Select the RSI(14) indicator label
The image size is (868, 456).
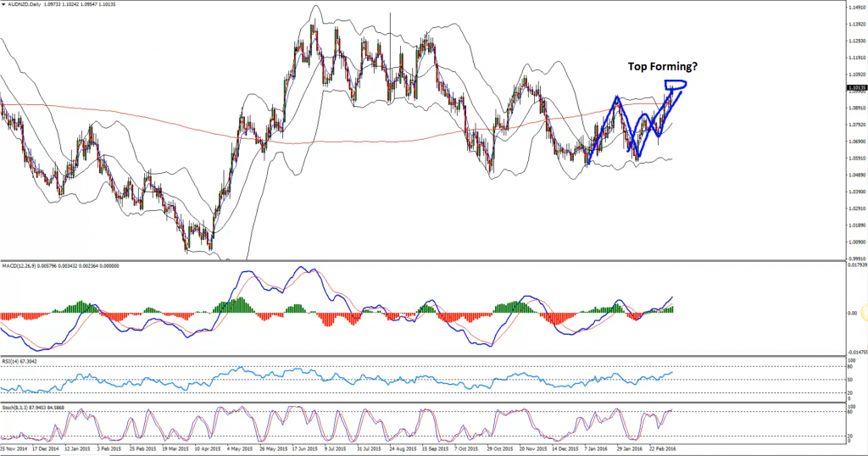pos(9,361)
